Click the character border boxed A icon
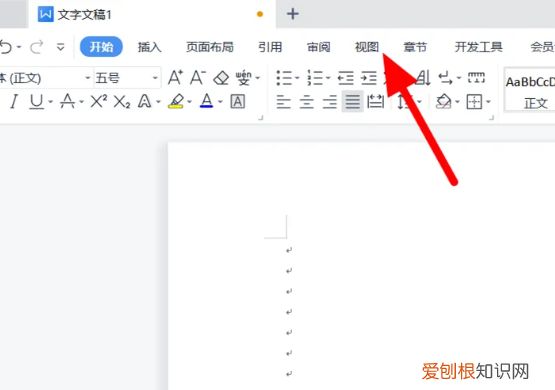555x390 pixels. pos(238,102)
